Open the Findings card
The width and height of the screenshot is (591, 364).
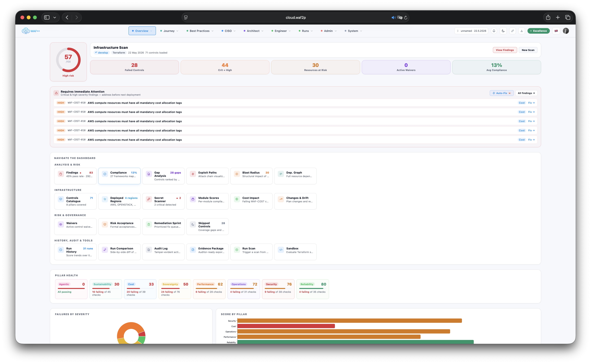(75, 176)
